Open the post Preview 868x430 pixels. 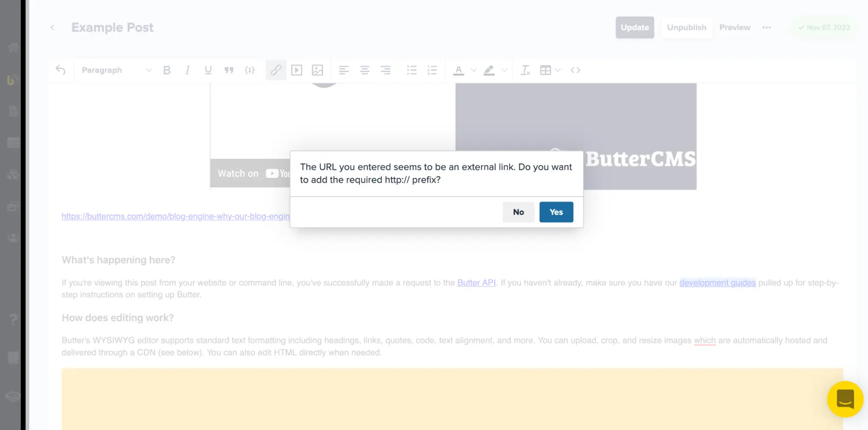click(735, 27)
